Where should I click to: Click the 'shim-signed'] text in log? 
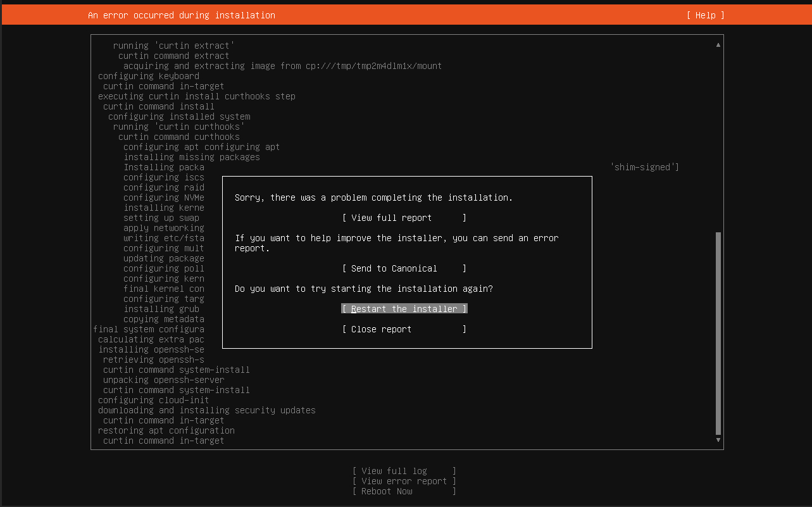644,167
